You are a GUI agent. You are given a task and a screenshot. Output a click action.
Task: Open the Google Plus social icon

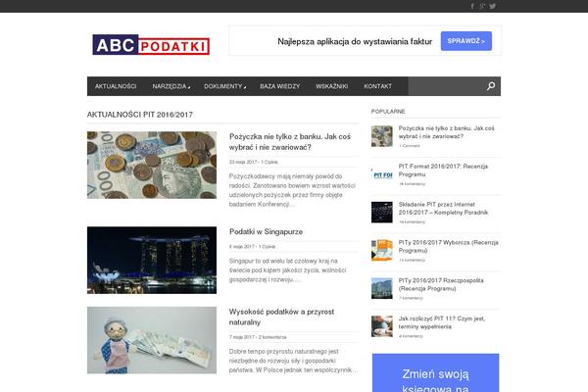(x=482, y=6)
